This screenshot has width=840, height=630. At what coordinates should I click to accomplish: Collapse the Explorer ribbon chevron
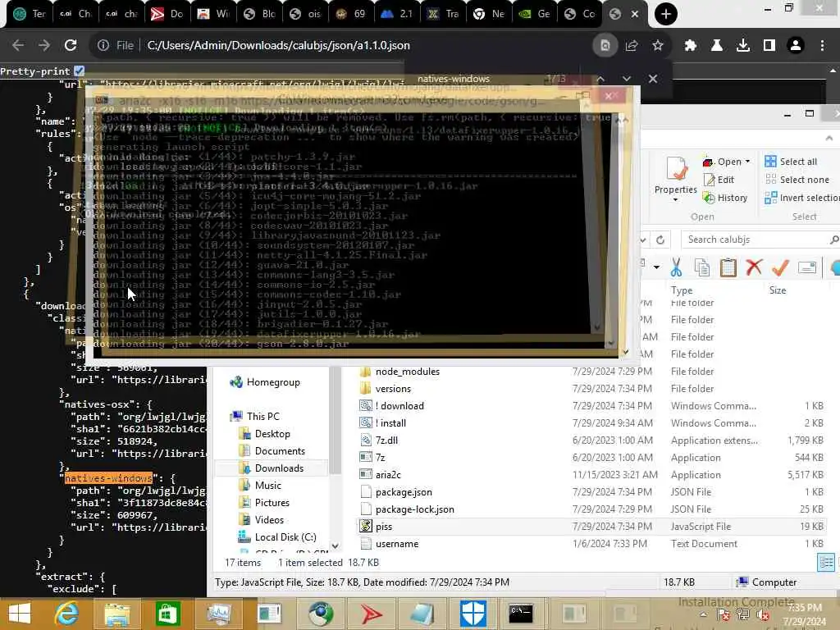click(829, 138)
